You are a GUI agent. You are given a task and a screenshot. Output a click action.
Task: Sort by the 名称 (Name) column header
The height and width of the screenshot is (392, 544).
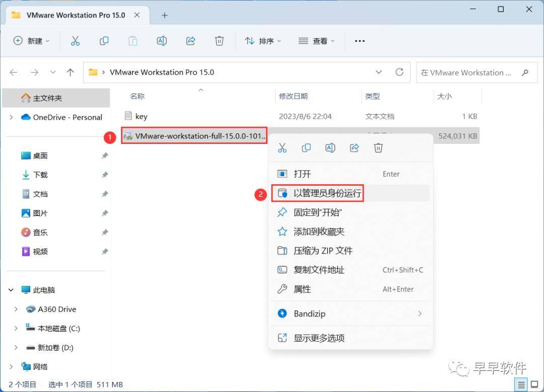pyautogui.click(x=137, y=96)
